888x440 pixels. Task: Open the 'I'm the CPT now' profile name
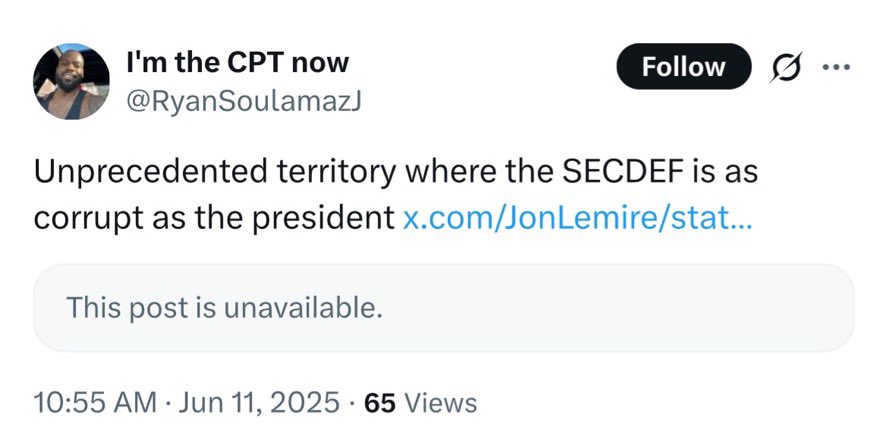coord(237,62)
